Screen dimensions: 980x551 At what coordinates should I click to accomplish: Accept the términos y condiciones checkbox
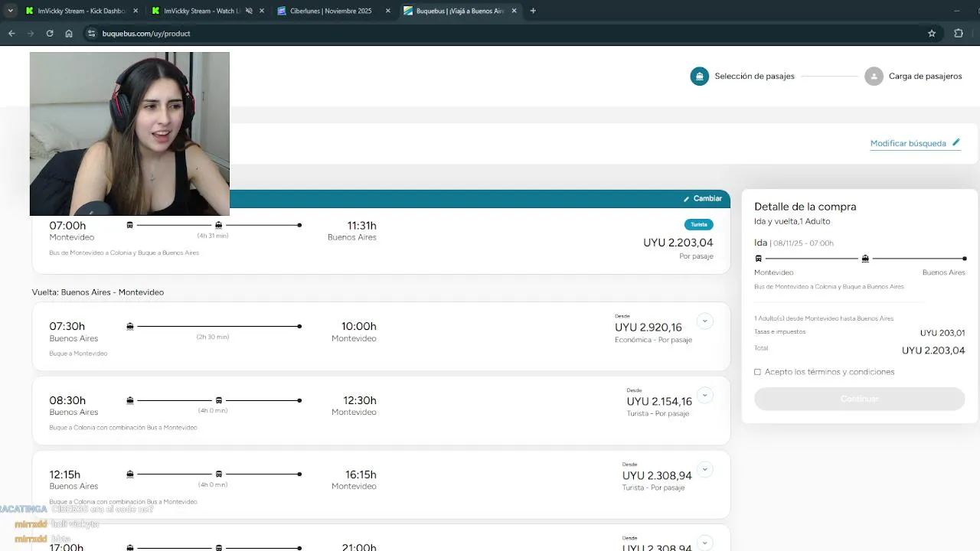pos(758,372)
